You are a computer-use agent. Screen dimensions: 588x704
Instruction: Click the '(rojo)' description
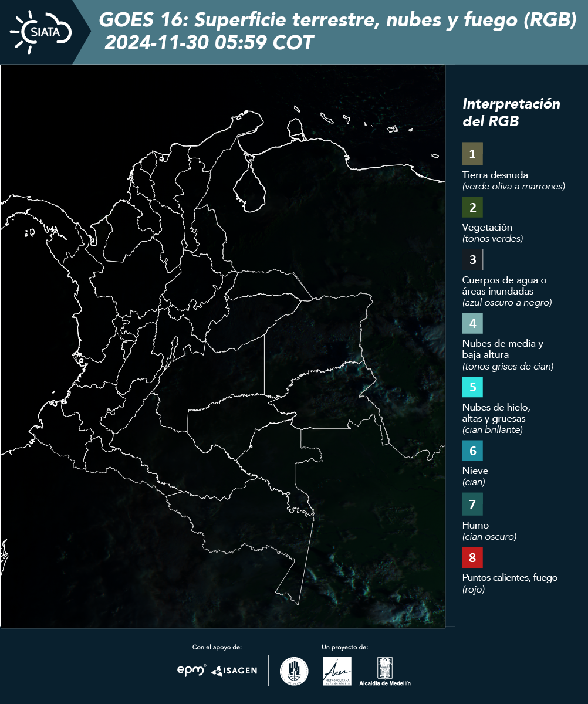click(x=474, y=590)
